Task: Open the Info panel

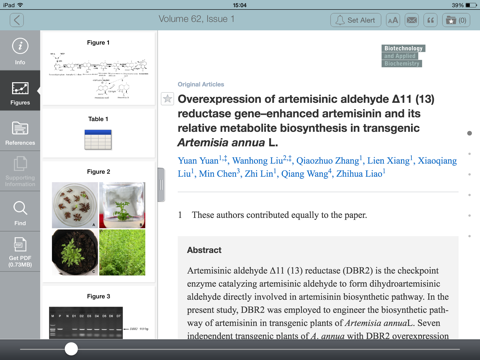Action: click(x=20, y=51)
